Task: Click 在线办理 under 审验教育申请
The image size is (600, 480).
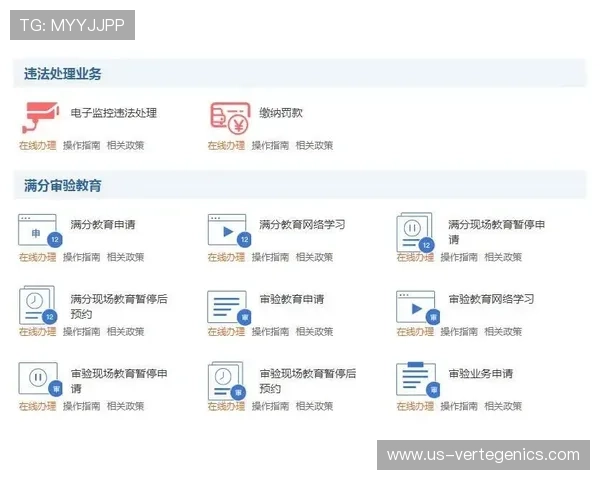Action: click(226, 331)
